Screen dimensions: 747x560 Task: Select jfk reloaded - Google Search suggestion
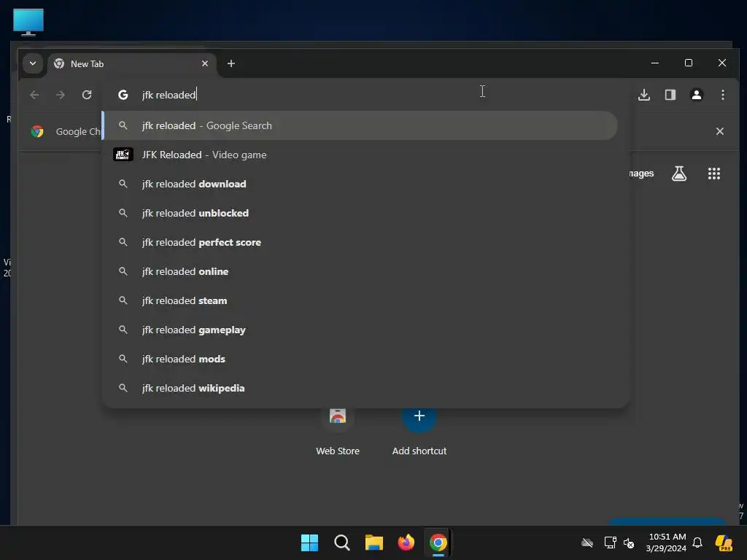click(360, 125)
